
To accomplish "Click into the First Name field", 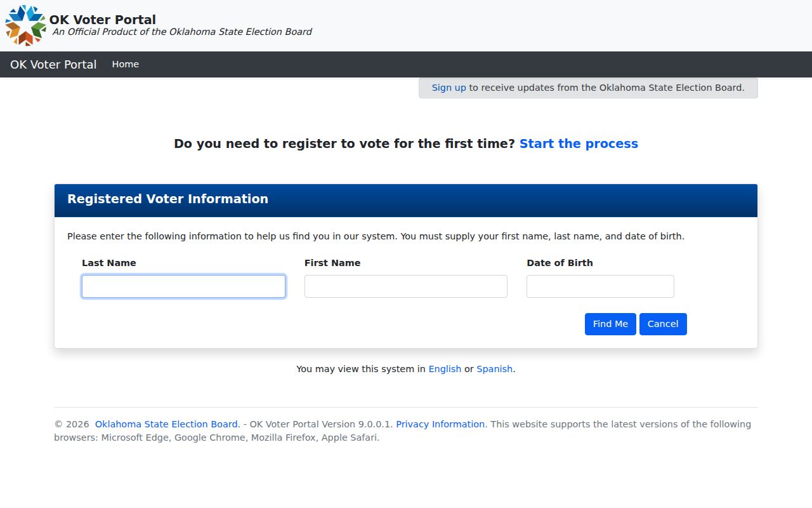I will 406,286.
